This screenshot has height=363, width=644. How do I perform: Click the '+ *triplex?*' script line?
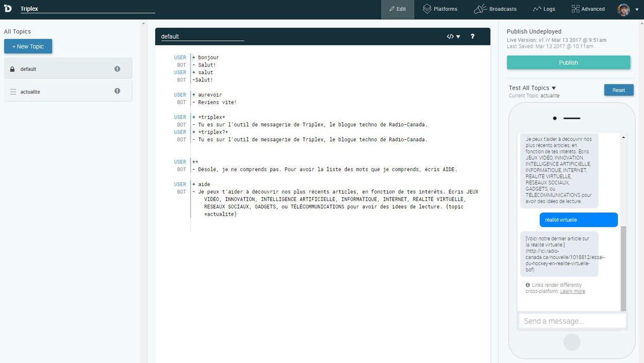[210, 132]
